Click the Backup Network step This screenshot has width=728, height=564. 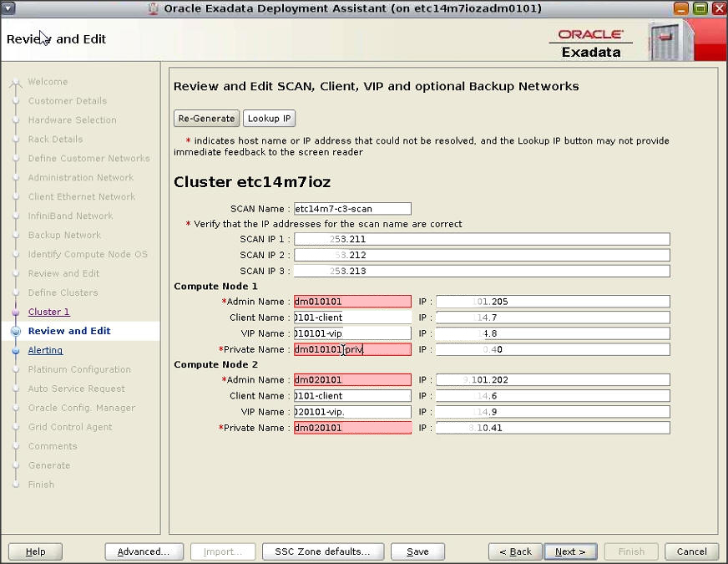coord(64,235)
